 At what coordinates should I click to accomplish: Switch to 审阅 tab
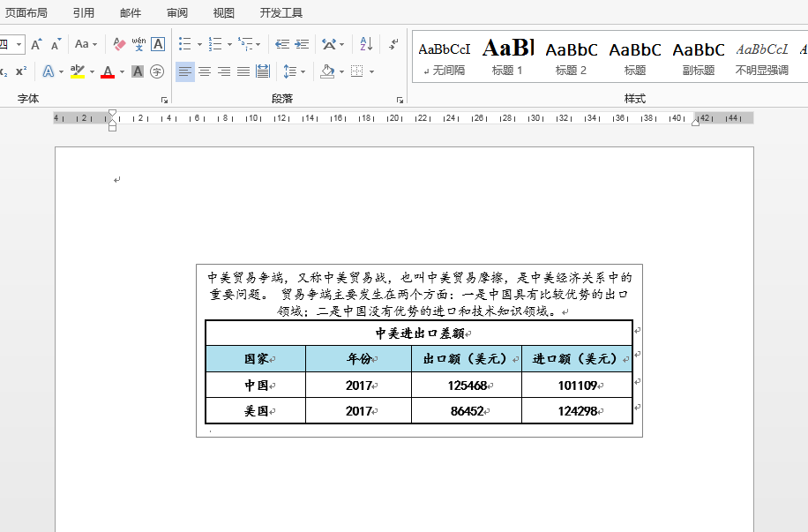coord(177,13)
